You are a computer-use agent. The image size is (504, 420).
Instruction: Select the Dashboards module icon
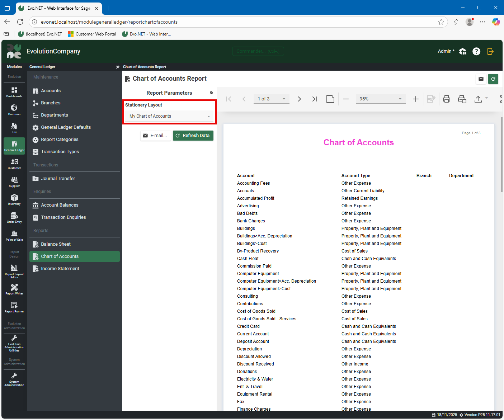pyautogui.click(x=14, y=93)
